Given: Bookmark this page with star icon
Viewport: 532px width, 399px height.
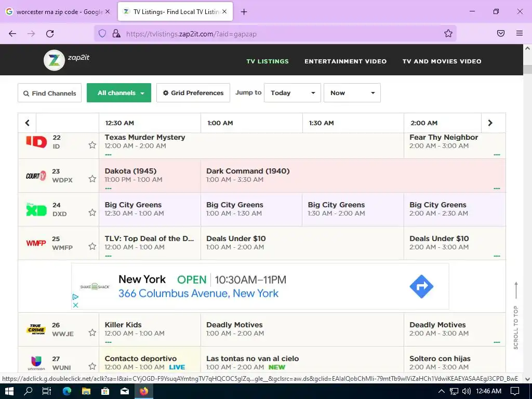Looking at the screenshot, I should click(448, 33).
